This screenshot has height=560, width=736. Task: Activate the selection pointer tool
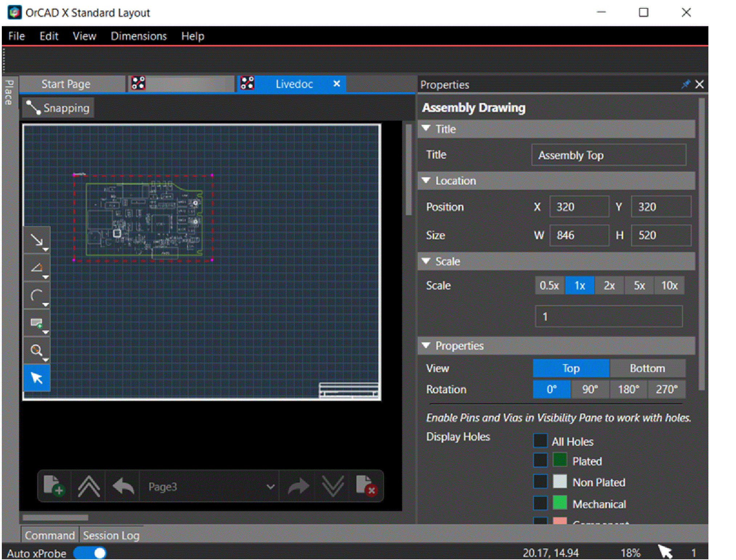tap(37, 378)
